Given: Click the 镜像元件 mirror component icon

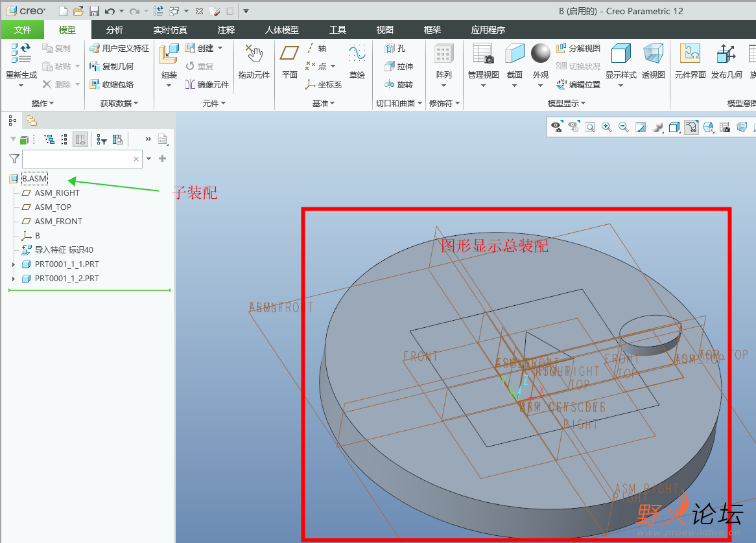Looking at the screenshot, I should pos(207,84).
